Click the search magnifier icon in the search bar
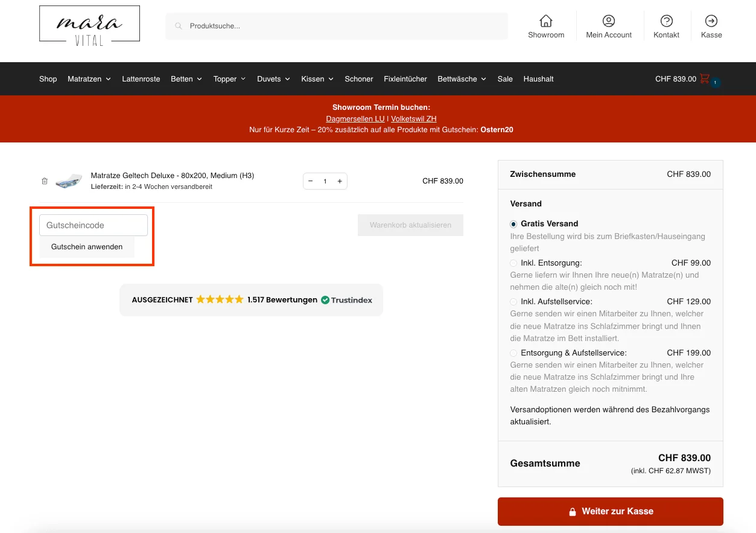 point(179,25)
